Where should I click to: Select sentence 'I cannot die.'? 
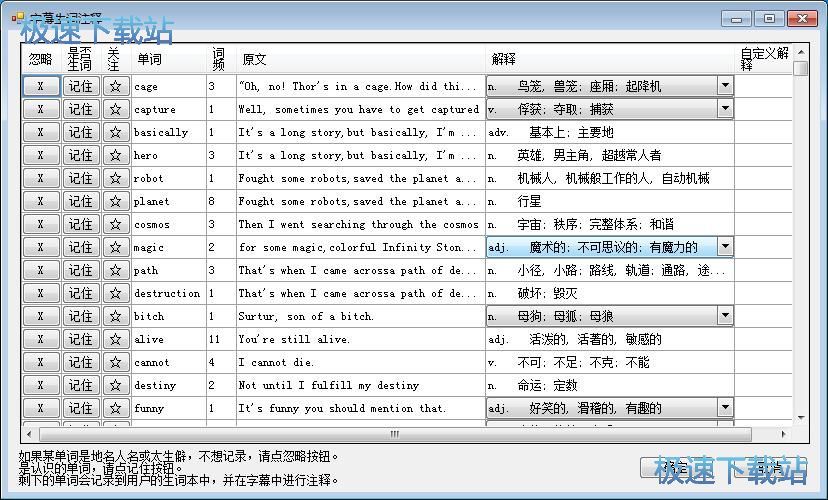click(x=361, y=362)
